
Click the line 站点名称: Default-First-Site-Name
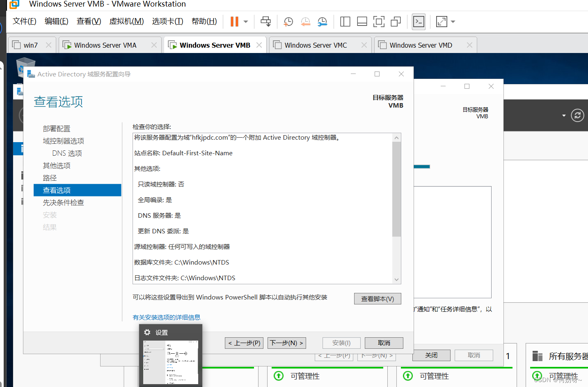(x=183, y=153)
